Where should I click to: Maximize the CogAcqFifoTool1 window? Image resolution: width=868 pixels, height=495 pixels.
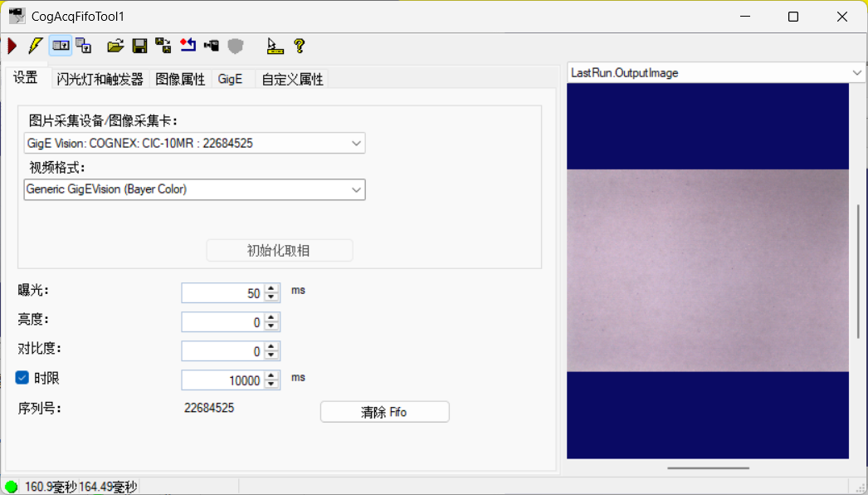793,17
